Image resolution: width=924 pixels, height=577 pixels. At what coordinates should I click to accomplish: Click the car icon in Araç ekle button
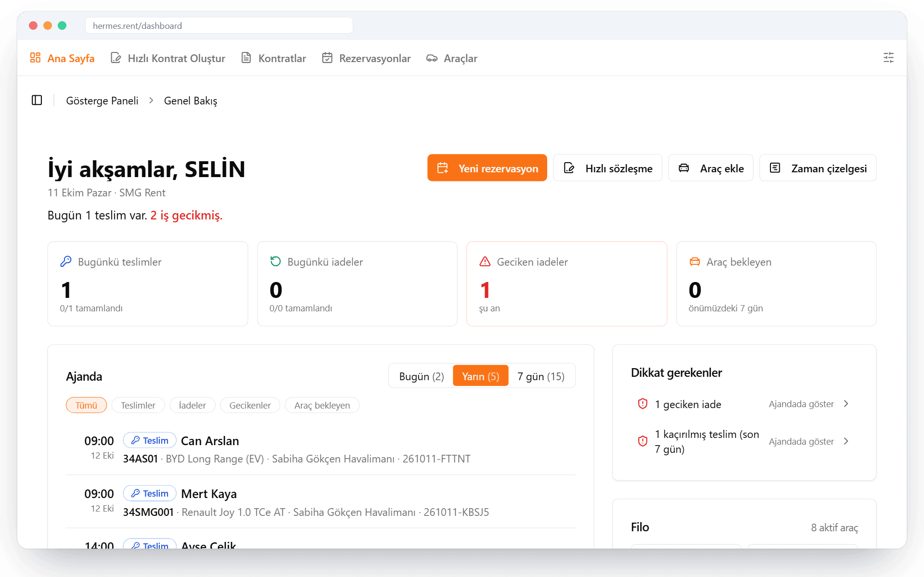tap(684, 168)
